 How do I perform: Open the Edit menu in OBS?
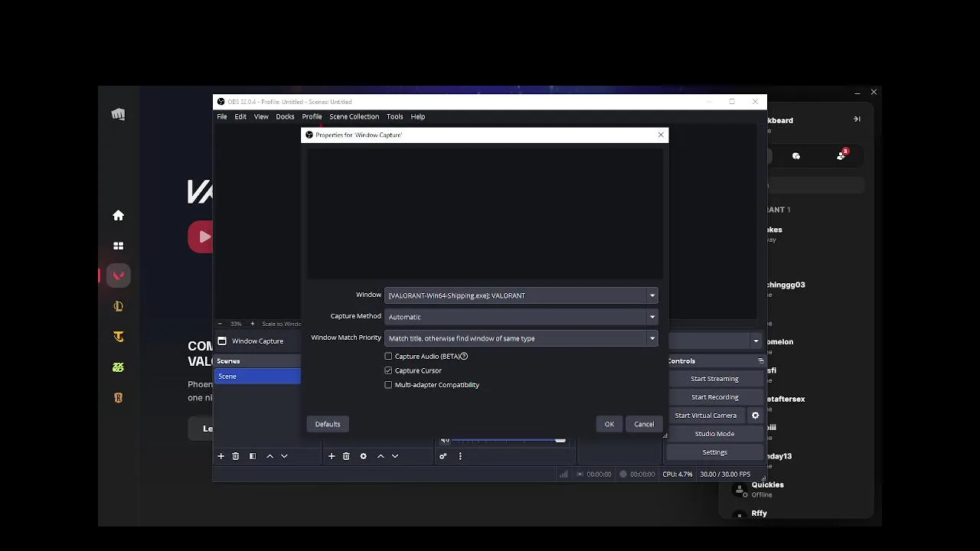240,116
